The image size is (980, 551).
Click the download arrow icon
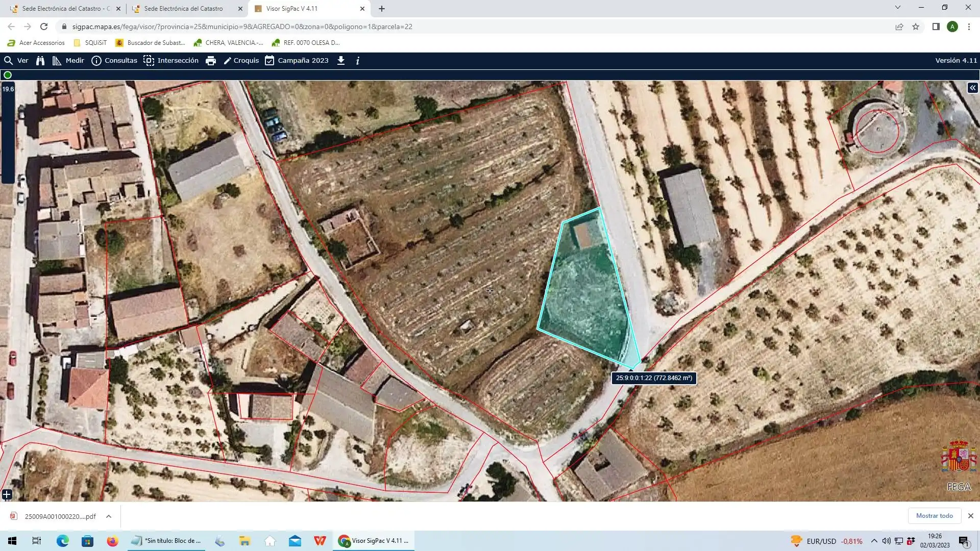coord(341,61)
